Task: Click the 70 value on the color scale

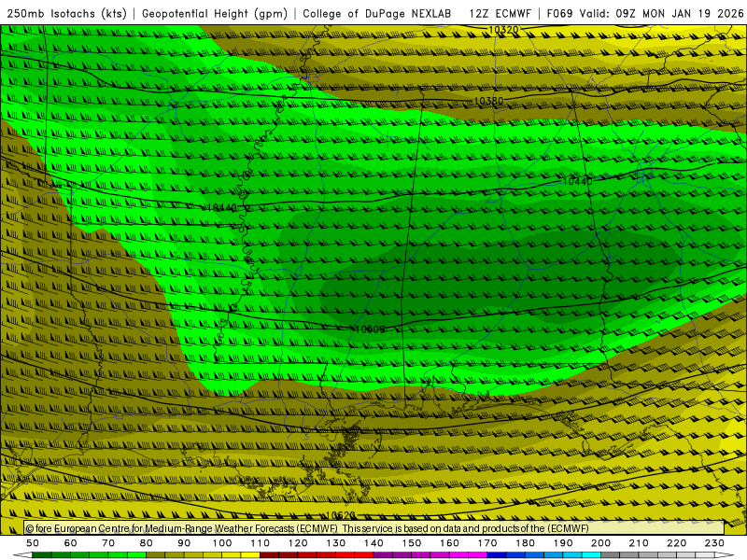Action: pos(108,543)
